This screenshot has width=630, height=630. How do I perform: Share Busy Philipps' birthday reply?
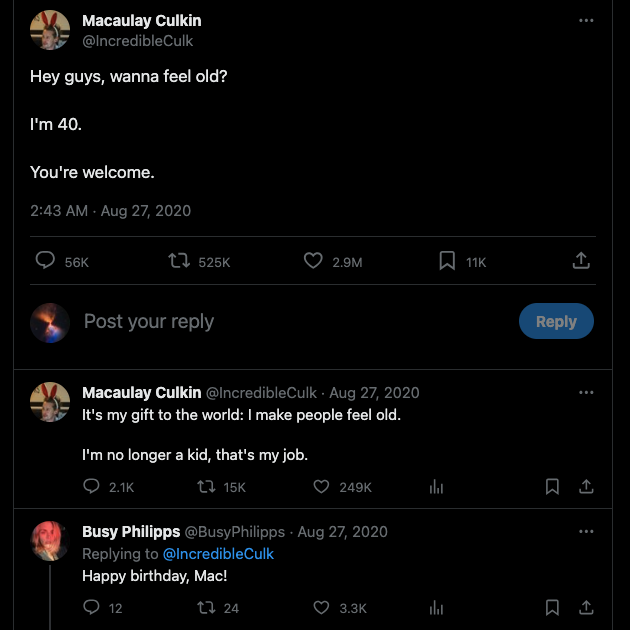pyautogui.click(x=587, y=607)
